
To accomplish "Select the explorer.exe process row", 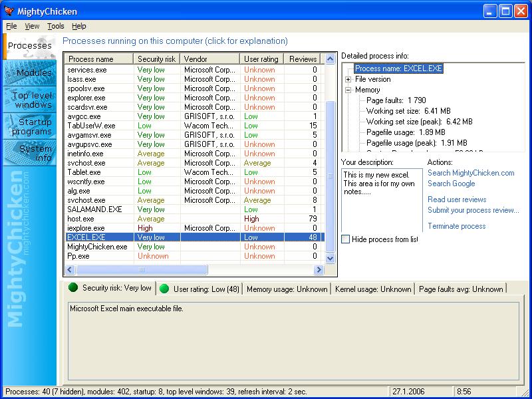I will [x=195, y=98].
